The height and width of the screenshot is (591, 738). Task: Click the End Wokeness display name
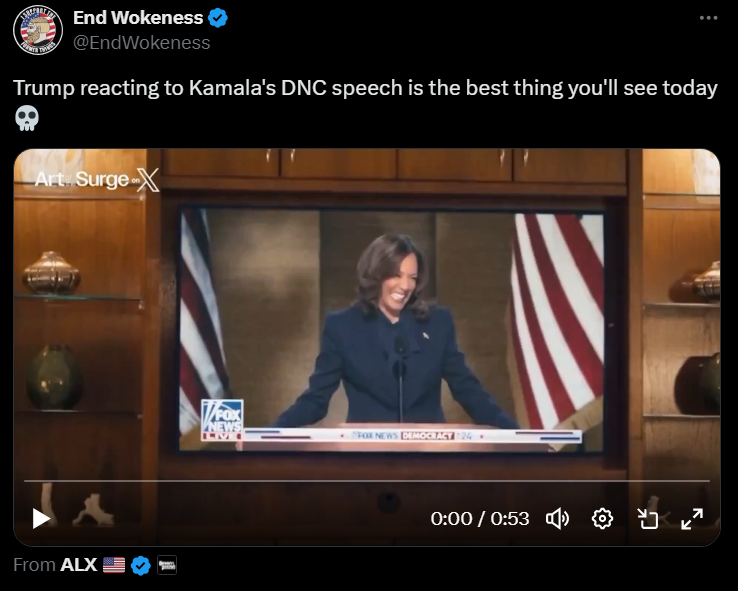(138, 18)
